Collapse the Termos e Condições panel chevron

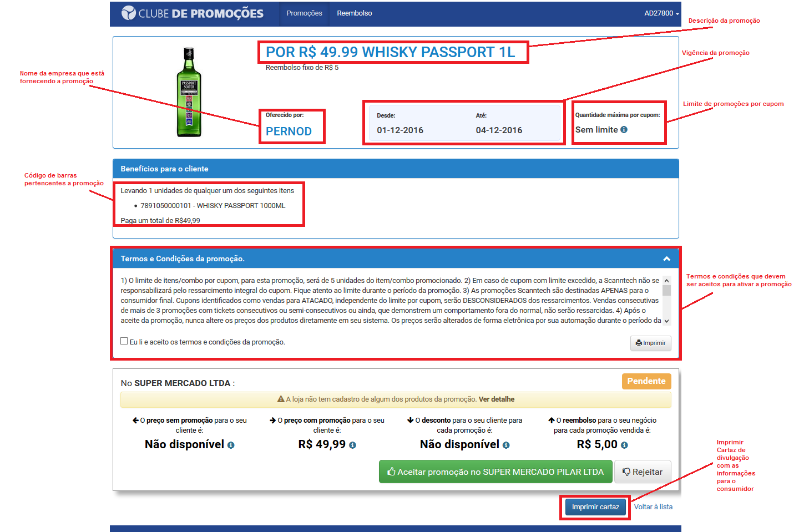[666, 259]
